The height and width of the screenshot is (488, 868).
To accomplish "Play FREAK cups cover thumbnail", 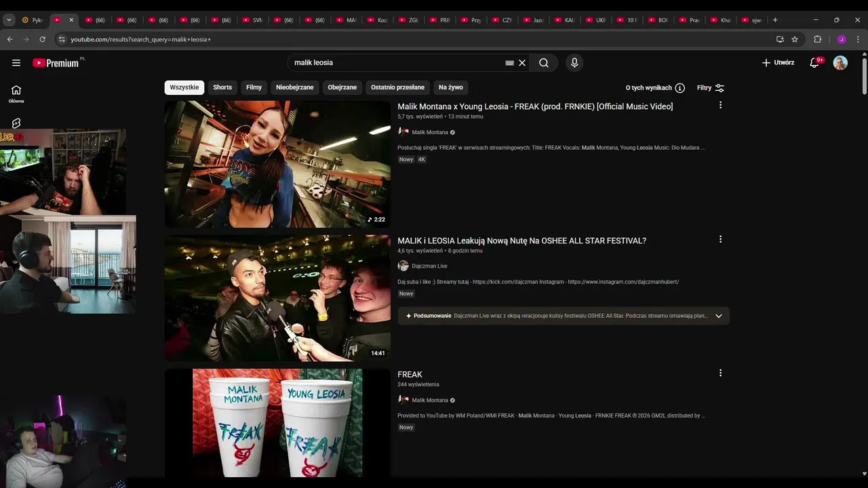I will click(277, 423).
